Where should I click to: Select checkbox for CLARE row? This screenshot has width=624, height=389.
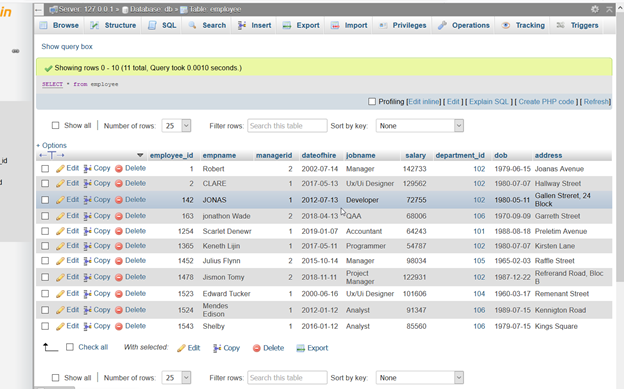[x=45, y=184]
